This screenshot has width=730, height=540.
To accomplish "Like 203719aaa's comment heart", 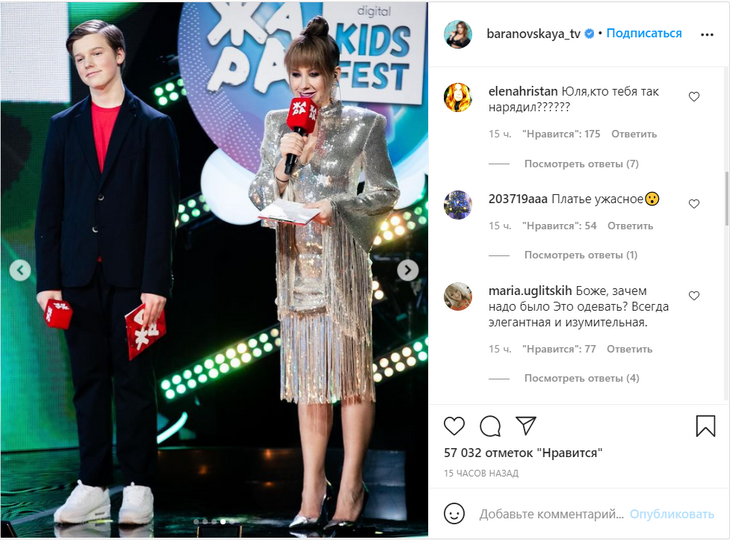I will [x=694, y=204].
